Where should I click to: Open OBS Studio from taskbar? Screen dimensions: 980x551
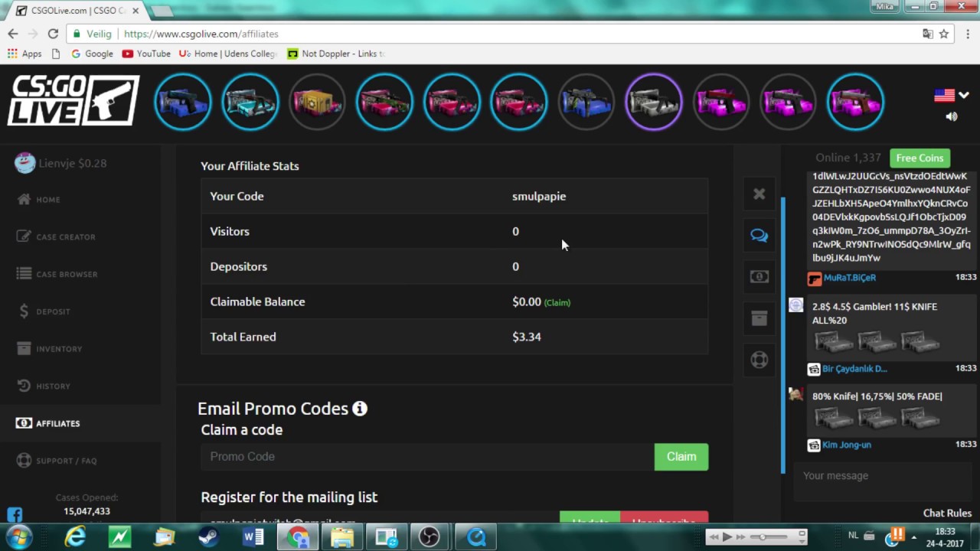(x=430, y=537)
